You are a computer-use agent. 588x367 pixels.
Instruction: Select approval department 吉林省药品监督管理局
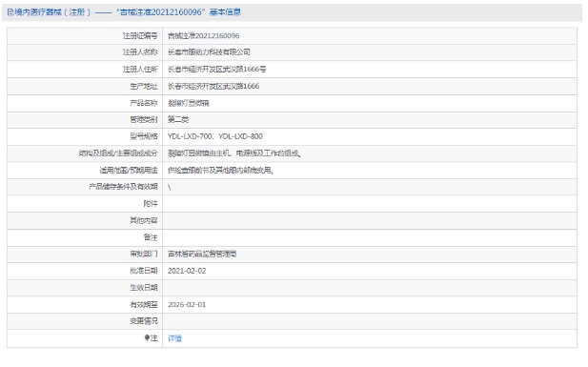pos(202,255)
